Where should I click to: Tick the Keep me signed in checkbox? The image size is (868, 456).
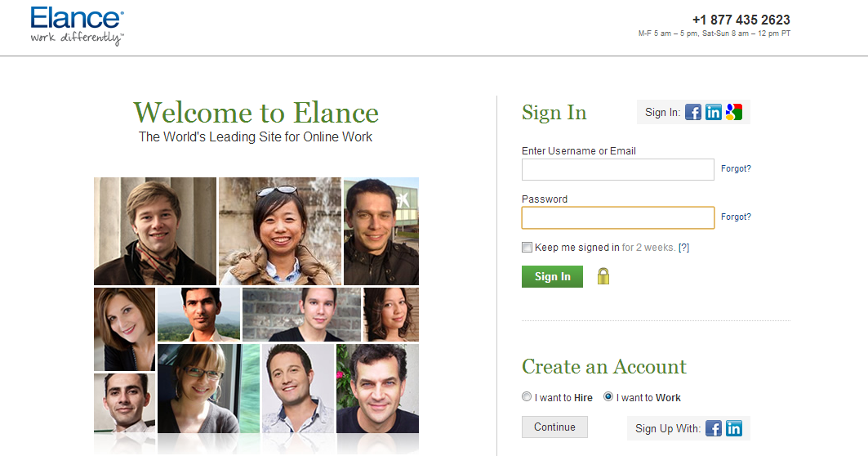coord(527,247)
